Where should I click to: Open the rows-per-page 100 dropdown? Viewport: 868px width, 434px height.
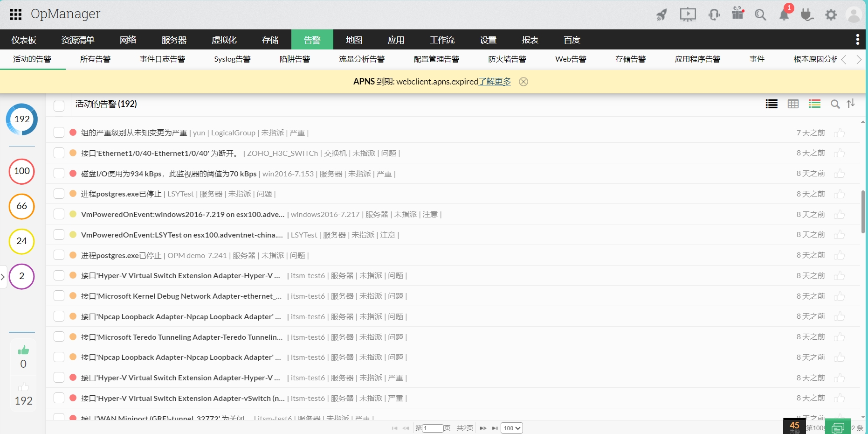pyautogui.click(x=511, y=428)
